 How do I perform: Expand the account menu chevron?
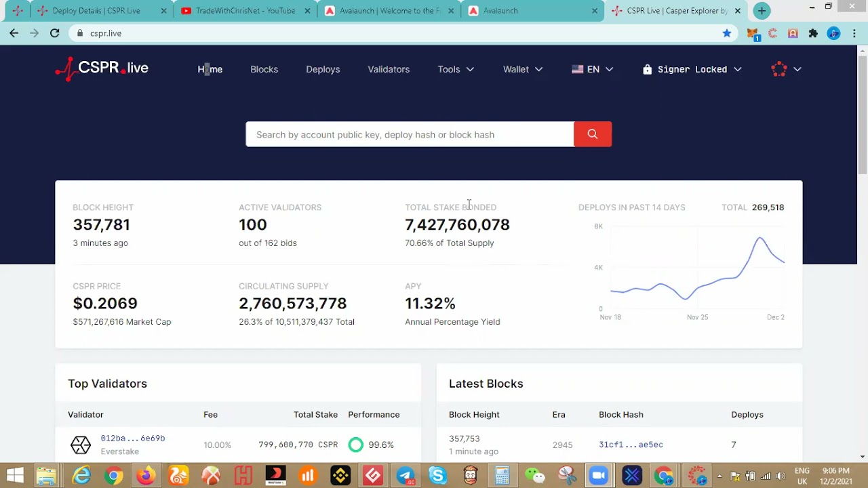(x=797, y=69)
